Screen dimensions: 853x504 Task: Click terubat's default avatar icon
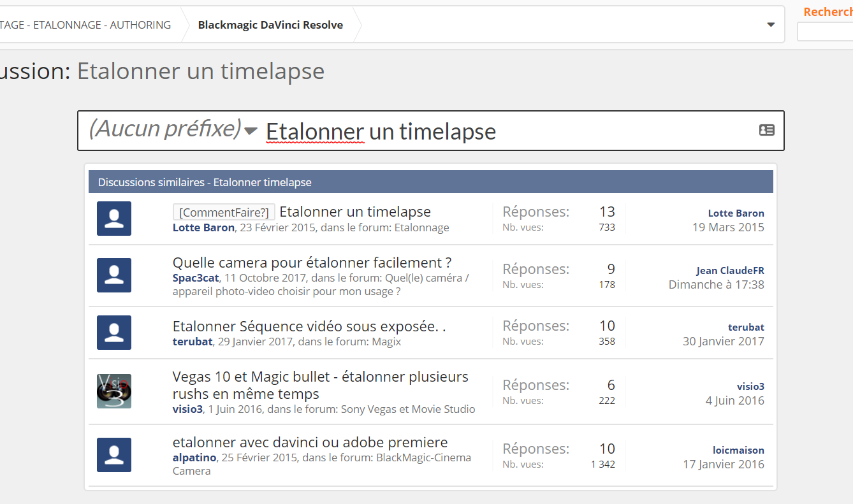click(x=114, y=333)
